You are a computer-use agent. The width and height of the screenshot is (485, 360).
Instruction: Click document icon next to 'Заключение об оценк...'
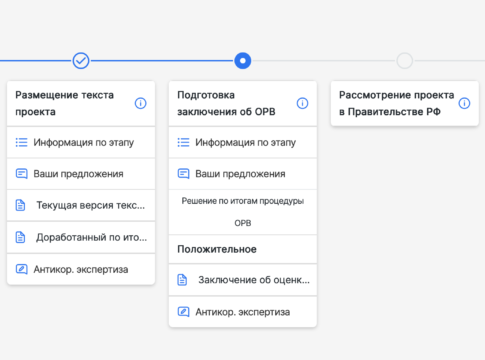(x=182, y=280)
